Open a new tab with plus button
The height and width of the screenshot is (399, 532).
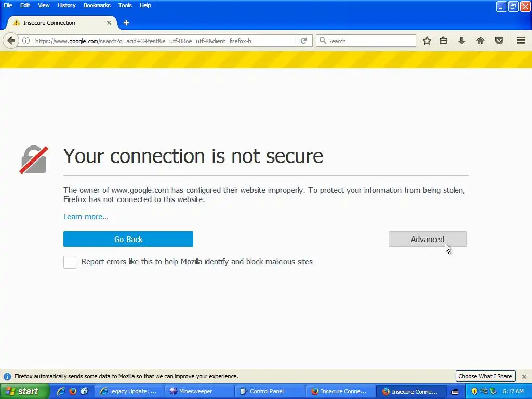[126, 23]
